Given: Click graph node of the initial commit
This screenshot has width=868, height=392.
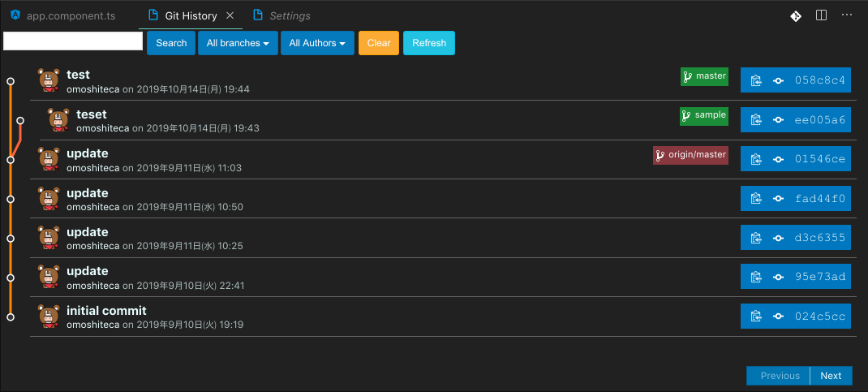Looking at the screenshot, I should point(10,317).
